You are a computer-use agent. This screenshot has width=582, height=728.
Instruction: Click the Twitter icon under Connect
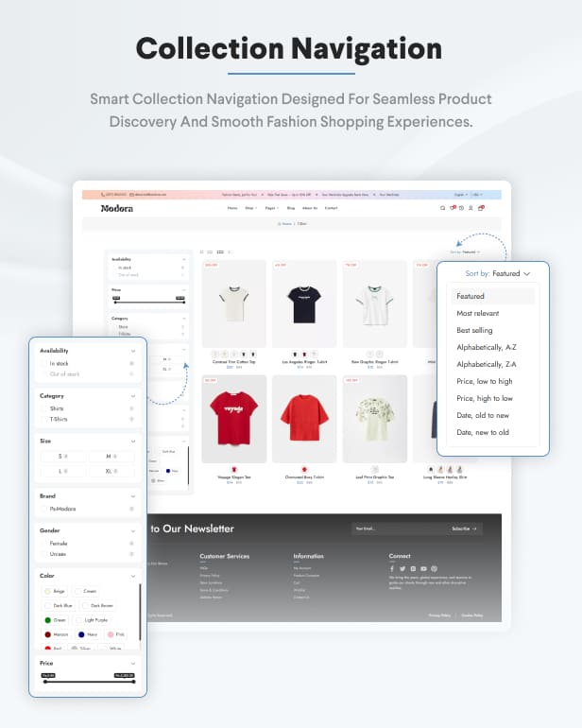click(402, 569)
